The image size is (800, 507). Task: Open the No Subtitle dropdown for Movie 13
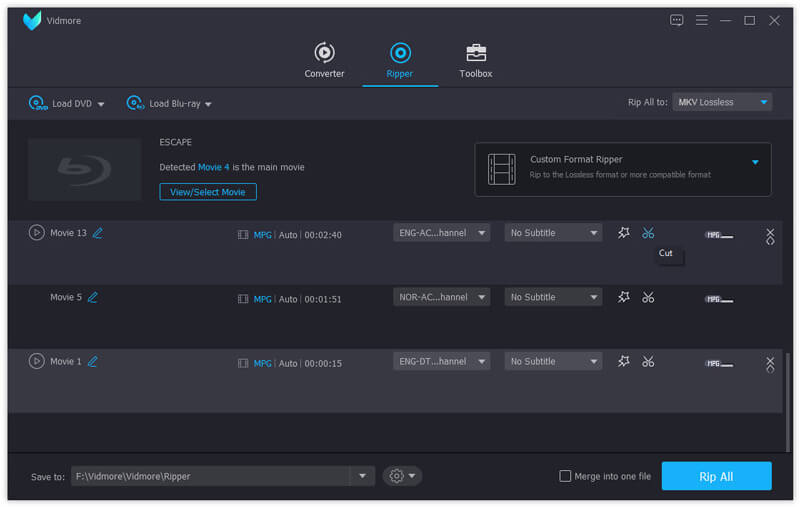coord(552,233)
